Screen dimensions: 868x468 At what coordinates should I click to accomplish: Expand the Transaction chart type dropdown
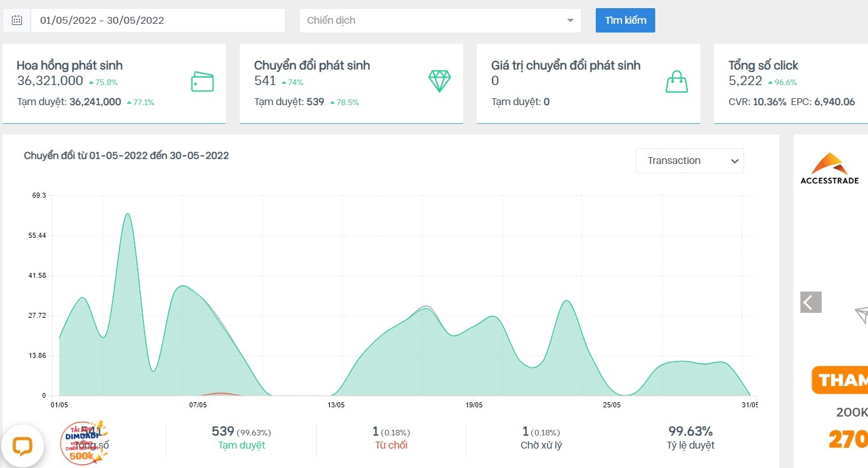click(690, 161)
